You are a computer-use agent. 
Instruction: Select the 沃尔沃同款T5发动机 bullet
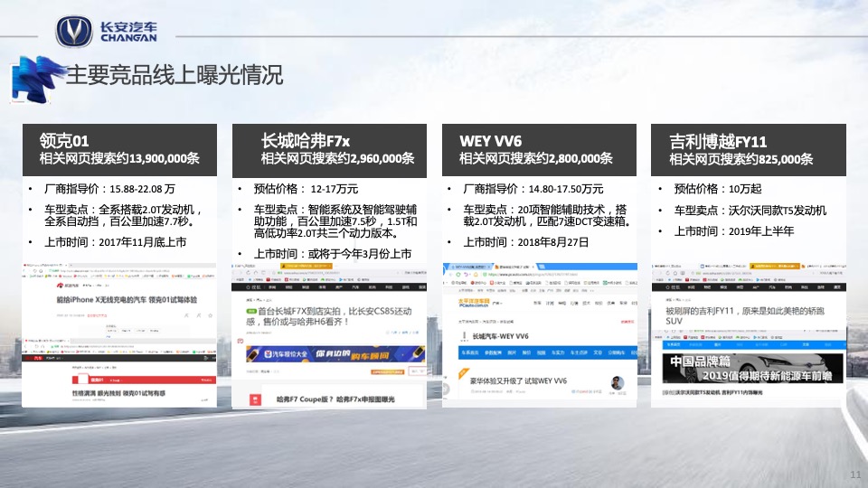(750, 211)
